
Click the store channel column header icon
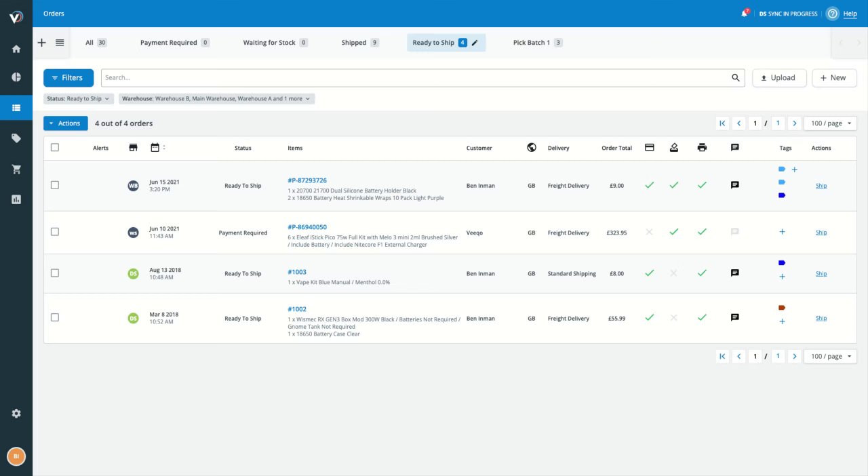[133, 147]
